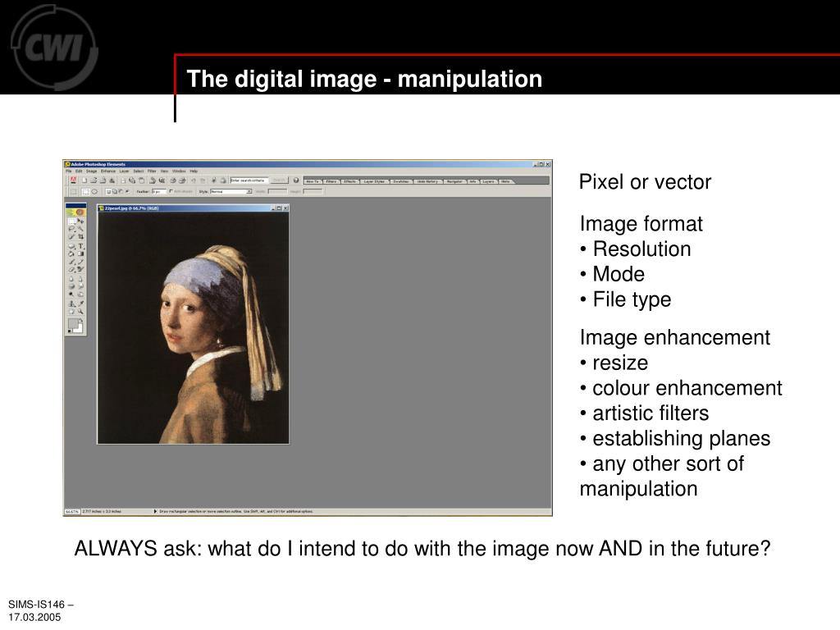Open the Select menu
Image resolution: width=840 pixels, height=630 pixels.
point(138,171)
